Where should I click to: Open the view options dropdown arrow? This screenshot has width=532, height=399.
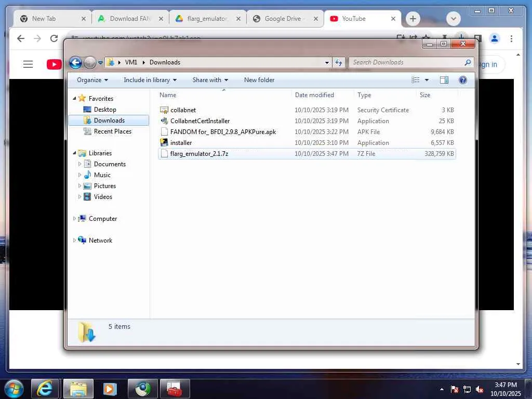pyautogui.click(x=427, y=80)
